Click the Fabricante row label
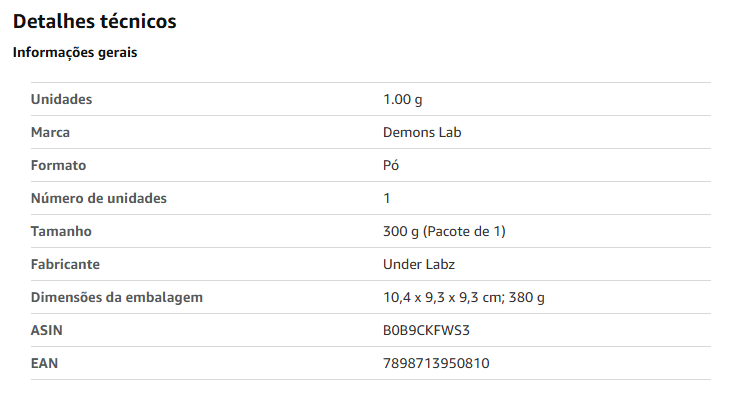Image resolution: width=734 pixels, height=401 pixels. [x=66, y=264]
